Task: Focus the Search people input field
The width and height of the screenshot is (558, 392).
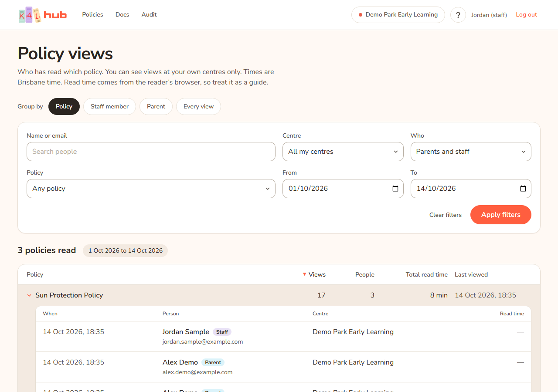Action: coord(151,152)
